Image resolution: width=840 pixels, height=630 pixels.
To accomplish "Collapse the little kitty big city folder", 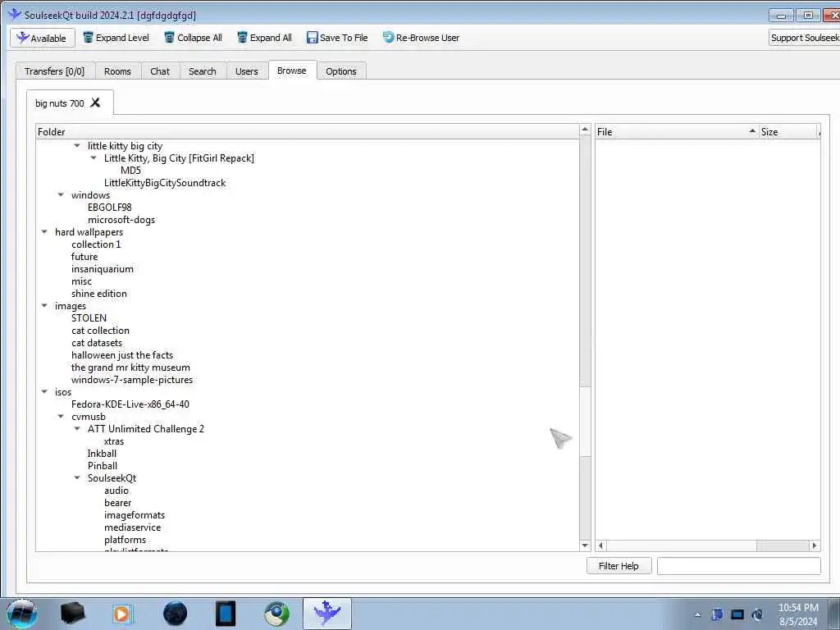I will click(x=77, y=146).
